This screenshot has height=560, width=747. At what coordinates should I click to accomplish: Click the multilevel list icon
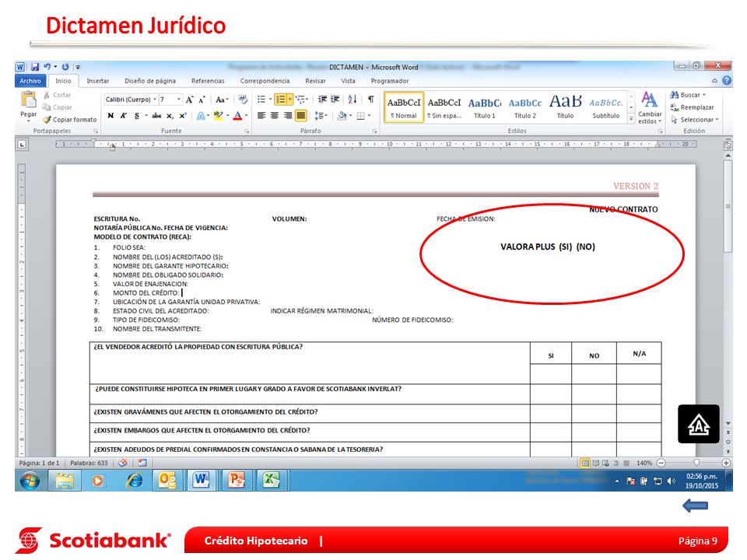tap(300, 99)
